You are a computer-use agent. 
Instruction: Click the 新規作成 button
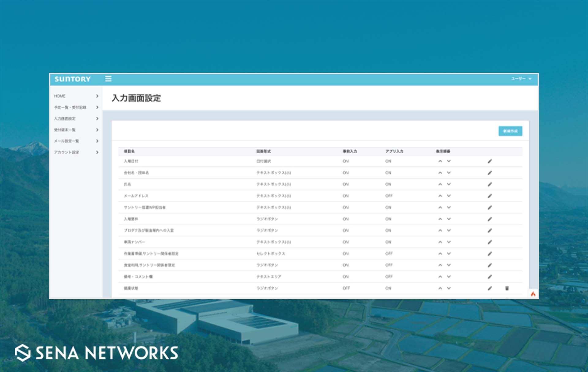pyautogui.click(x=510, y=131)
